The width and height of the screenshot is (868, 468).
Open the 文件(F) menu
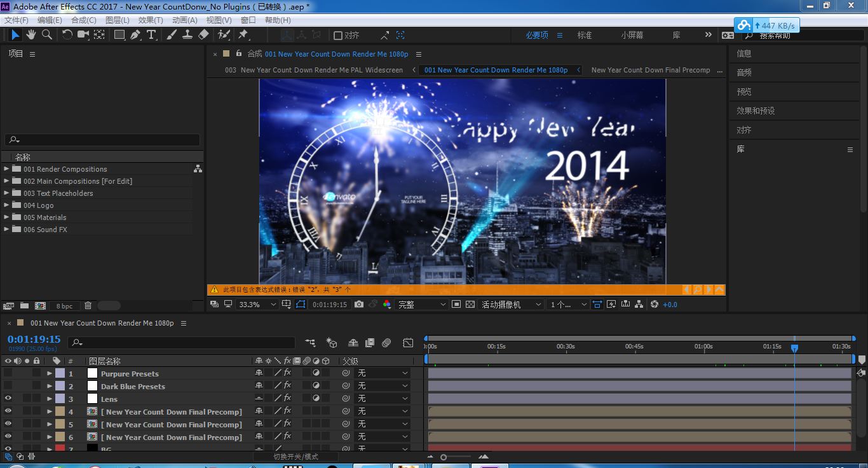[17, 20]
